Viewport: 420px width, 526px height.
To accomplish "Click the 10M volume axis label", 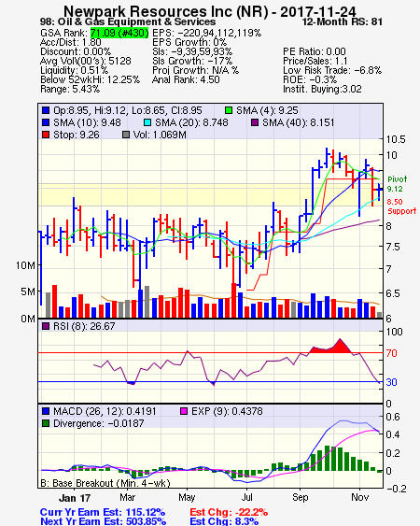I will pos(25,265).
